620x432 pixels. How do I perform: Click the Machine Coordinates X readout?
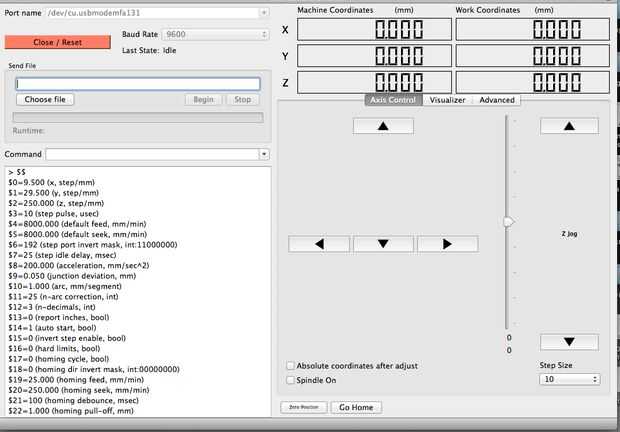pos(374,29)
